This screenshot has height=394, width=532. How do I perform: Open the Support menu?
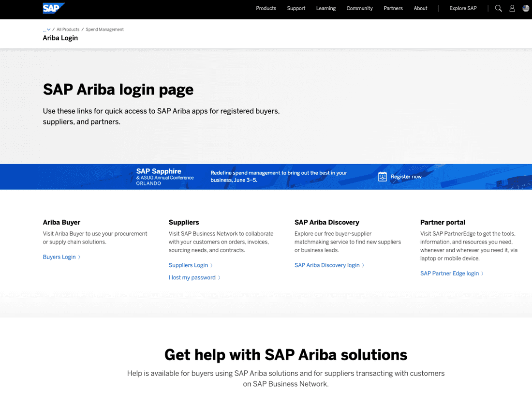coord(296,8)
